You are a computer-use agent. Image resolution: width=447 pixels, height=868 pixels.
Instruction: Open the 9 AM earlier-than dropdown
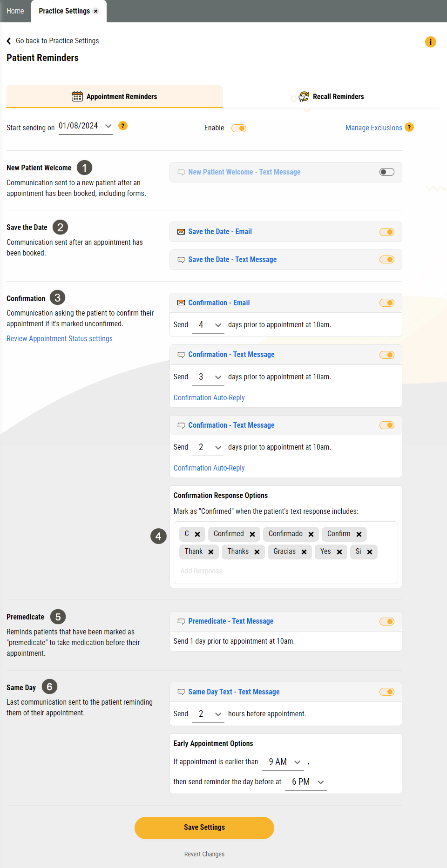[x=283, y=762]
